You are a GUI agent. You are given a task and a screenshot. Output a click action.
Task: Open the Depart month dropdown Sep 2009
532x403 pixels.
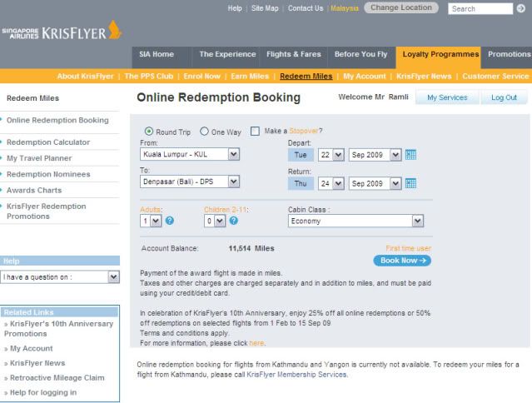pos(375,155)
